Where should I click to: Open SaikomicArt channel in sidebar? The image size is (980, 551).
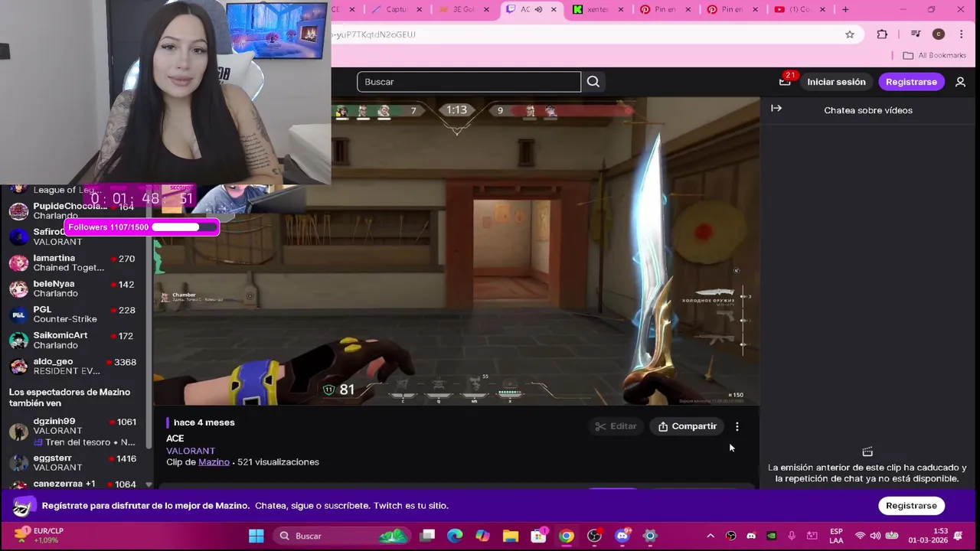coord(72,340)
